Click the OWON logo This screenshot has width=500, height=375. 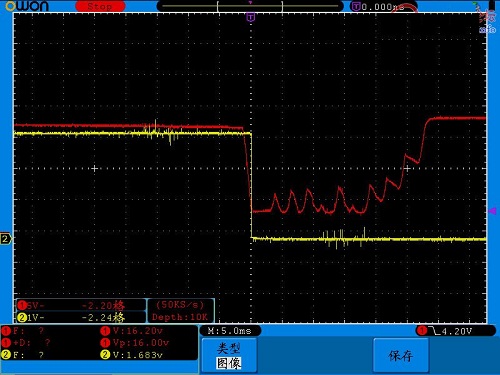pos(27,6)
